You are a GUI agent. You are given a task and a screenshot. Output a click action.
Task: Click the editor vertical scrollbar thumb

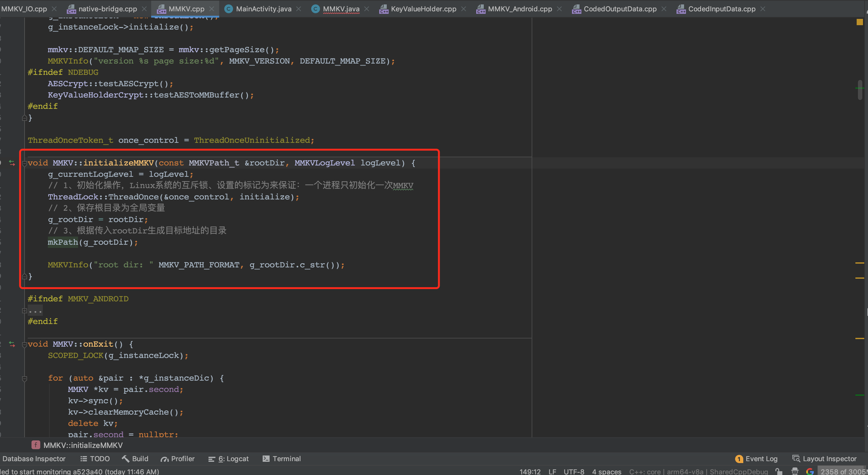coord(859,90)
